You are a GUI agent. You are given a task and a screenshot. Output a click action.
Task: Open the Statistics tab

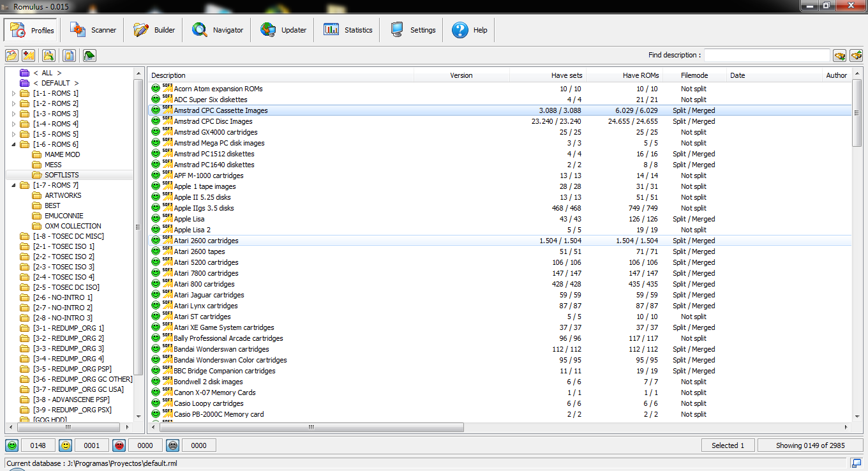pyautogui.click(x=348, y=30)
